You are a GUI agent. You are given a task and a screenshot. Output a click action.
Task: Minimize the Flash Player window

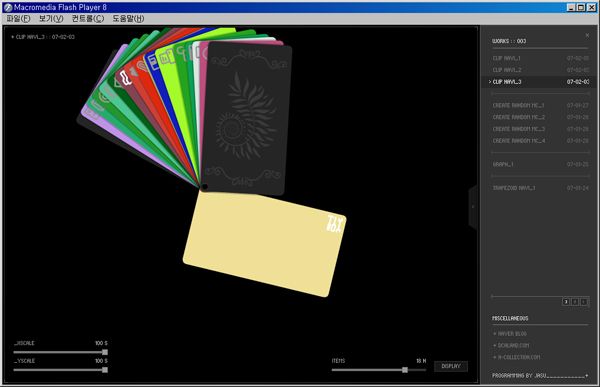pyautogui.click(x=571, y=7)
